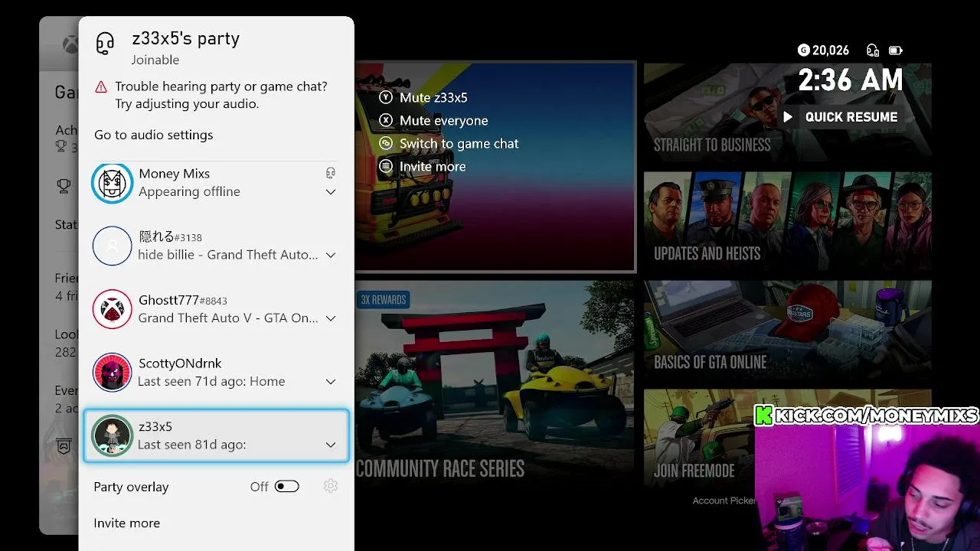Screen dimensions: 980x551
Task: Open Go to audio settings
Action: (x=154, y=135)
